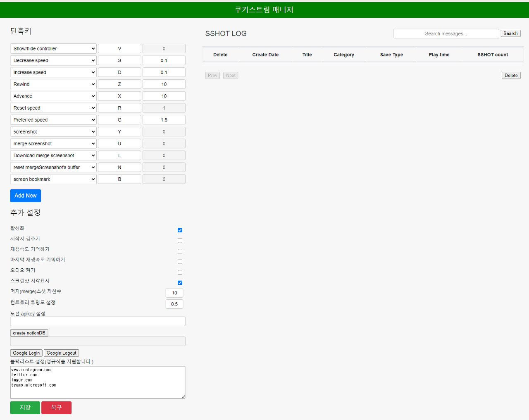This screenshot has height=420, width=529.
Task: Click the Google Logout button
Action: (x=62, y=353)
